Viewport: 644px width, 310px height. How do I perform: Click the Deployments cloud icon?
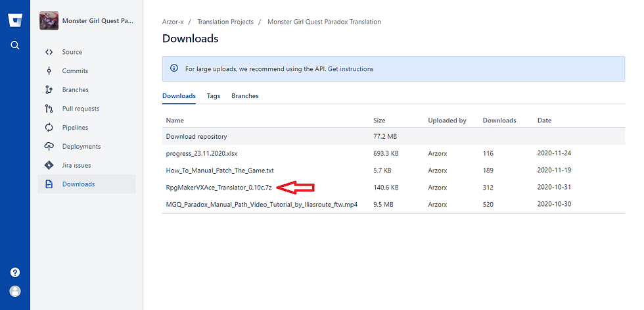tap(49, 146)
